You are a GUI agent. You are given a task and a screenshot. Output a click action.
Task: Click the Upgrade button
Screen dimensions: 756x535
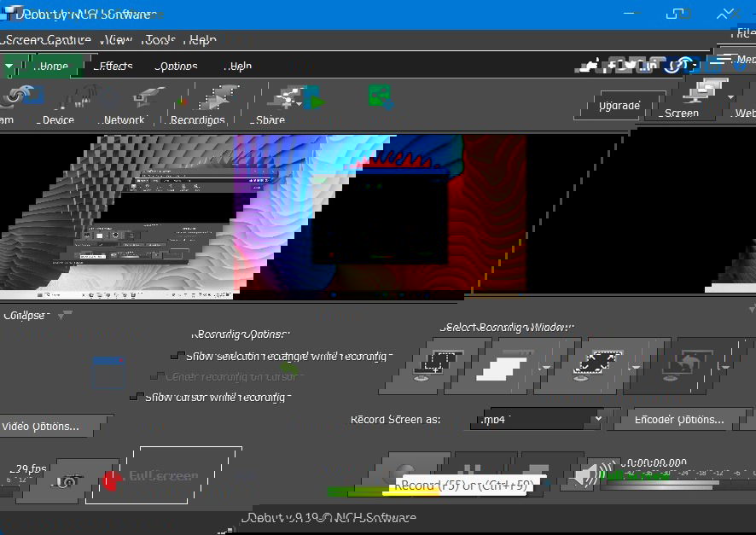click(619, 106)
